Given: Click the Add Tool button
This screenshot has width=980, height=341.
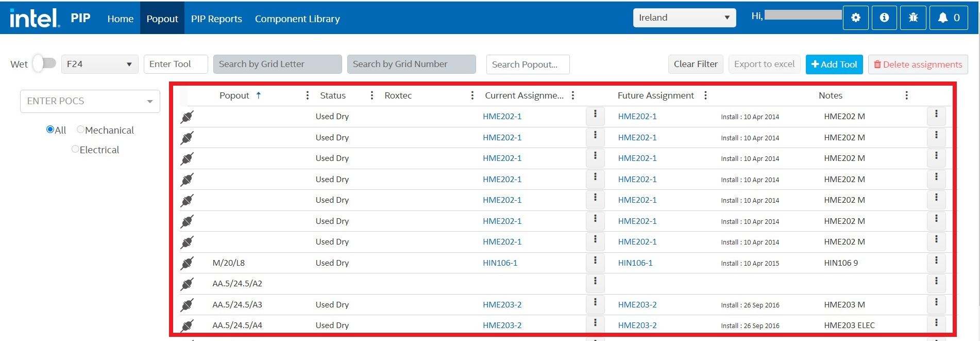Looking at the screenshot, I should [x=834, y=64].
